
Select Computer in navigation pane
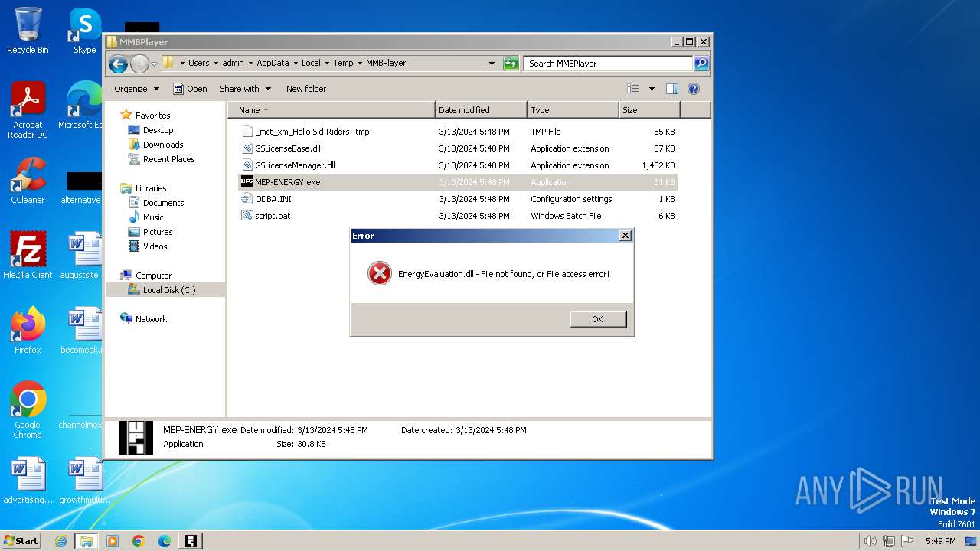[x=153, y=275]
